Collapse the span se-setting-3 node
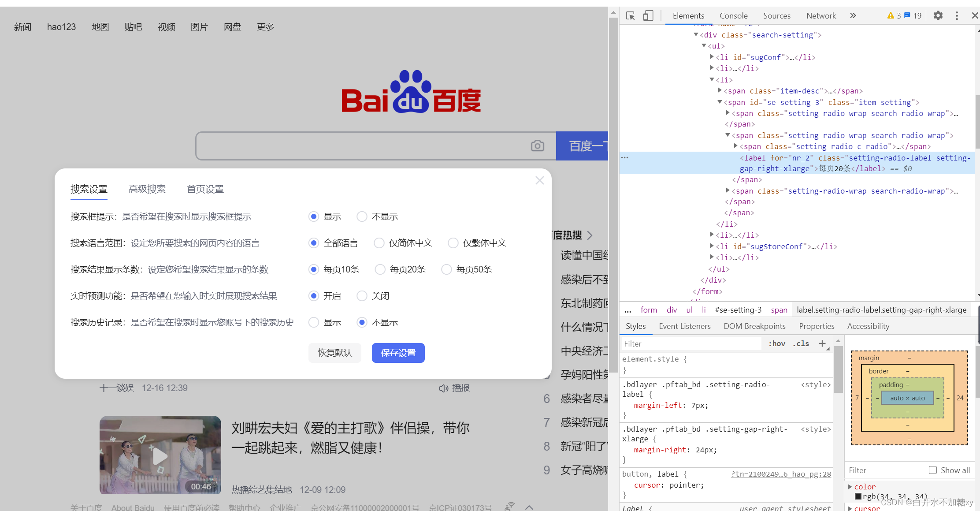Screen dimensions: 980x511 point(720,102)
